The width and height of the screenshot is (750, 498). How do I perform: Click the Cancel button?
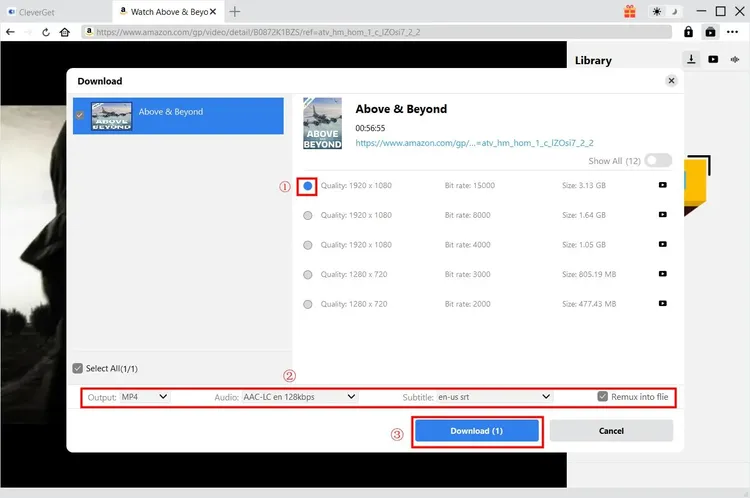610,431
